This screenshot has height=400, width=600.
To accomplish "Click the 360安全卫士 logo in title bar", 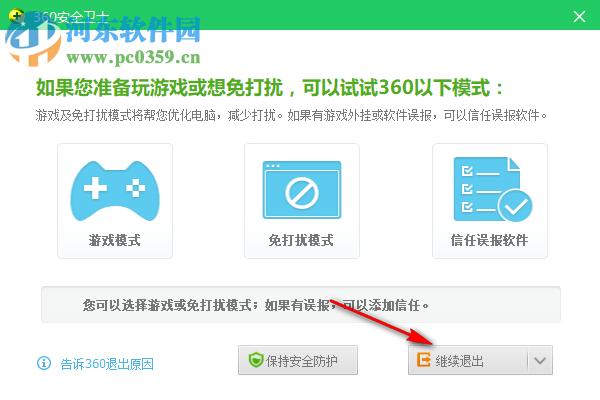I will [x=16, y=16].
